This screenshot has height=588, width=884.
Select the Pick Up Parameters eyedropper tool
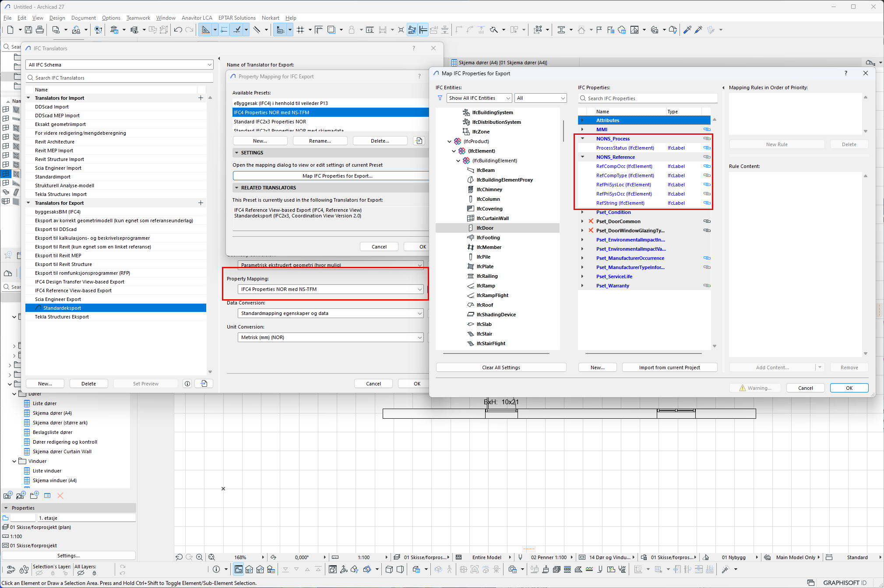coord(687,30)
